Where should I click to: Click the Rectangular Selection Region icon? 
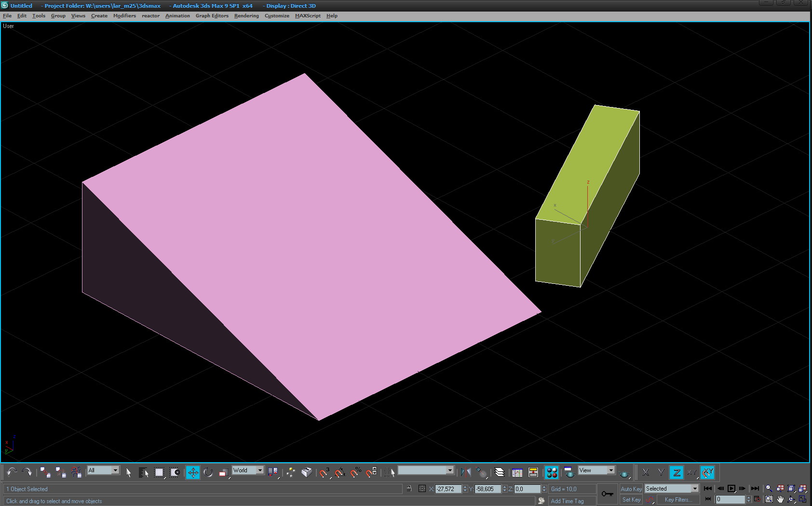[x=159, y=472]
